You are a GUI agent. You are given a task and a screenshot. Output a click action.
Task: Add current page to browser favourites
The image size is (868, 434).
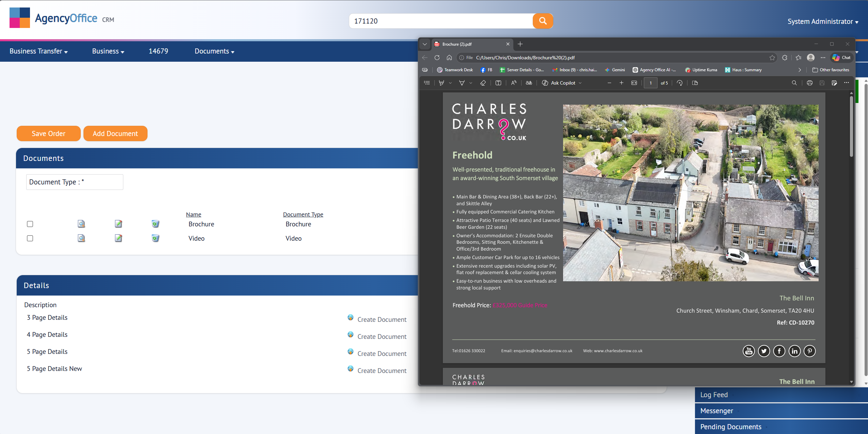pyautogui.click(x=772, y=58)
